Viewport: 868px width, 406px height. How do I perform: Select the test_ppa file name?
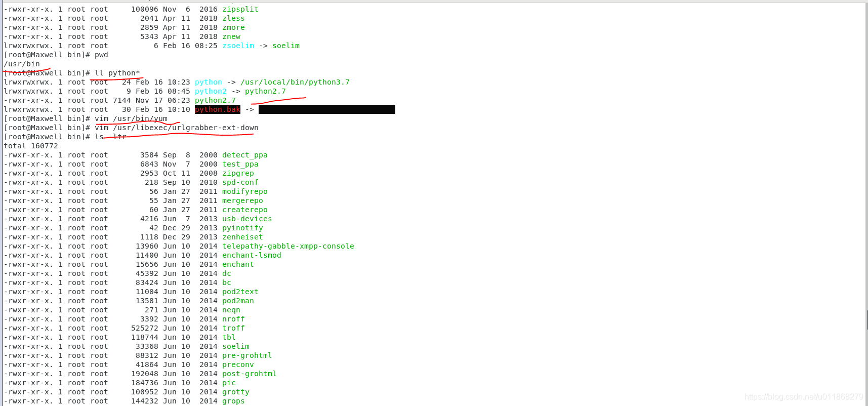pyautogui.click(x=240, y=164)
